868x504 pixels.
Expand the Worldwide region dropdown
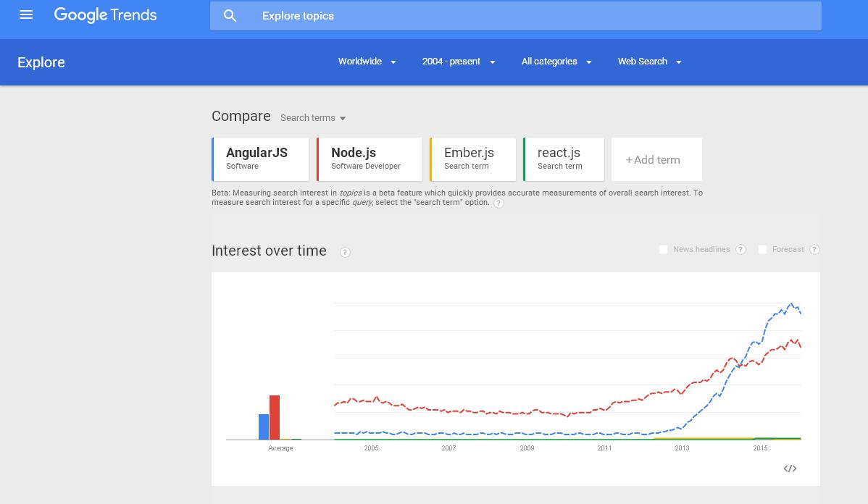[x=367, y=62]
